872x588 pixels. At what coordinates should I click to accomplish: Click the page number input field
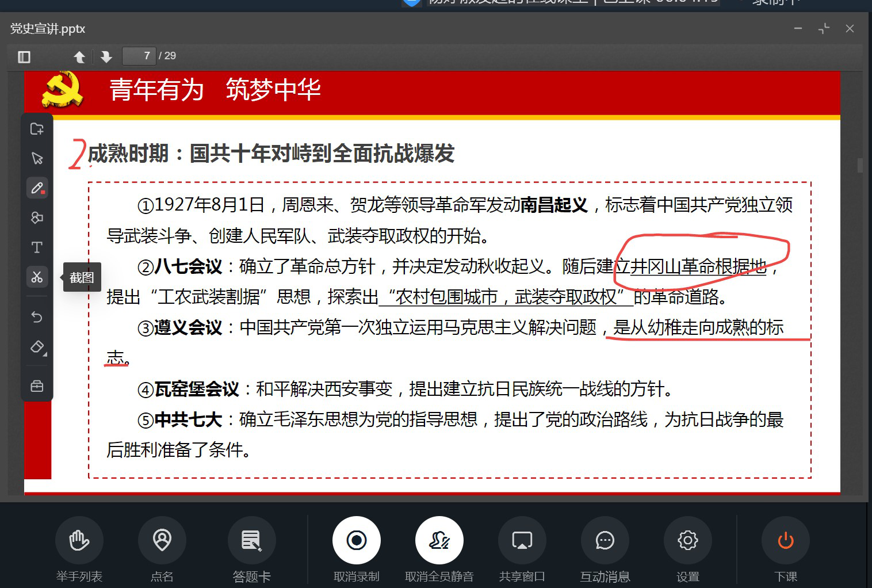tap(139, 56)
